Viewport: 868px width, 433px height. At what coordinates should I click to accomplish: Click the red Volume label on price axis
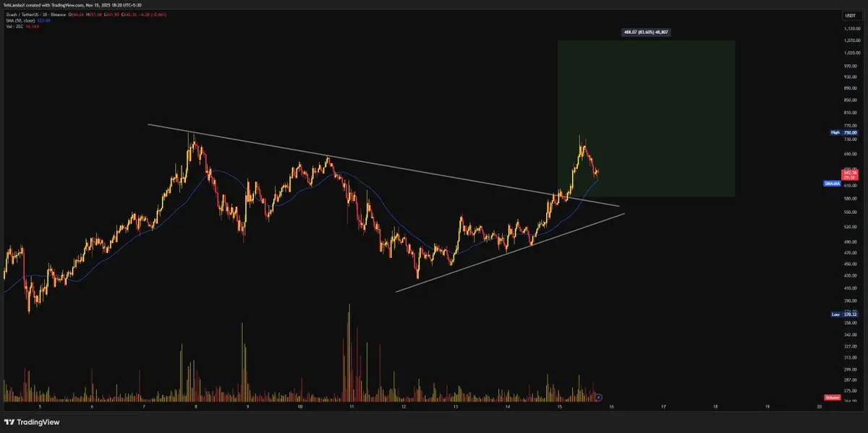tap(831, 398)
